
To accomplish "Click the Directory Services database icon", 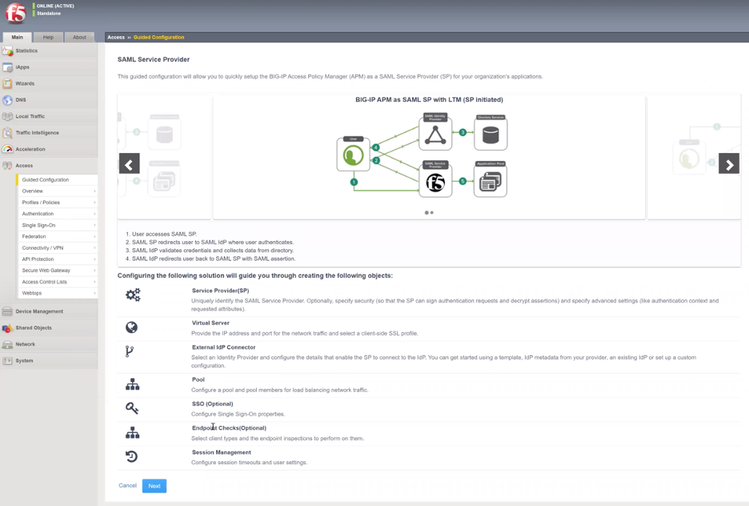I will (x=491, y=133).
